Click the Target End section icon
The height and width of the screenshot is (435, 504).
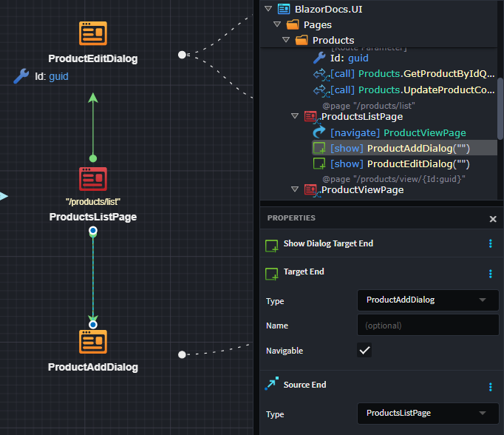(x=272, y=274)
